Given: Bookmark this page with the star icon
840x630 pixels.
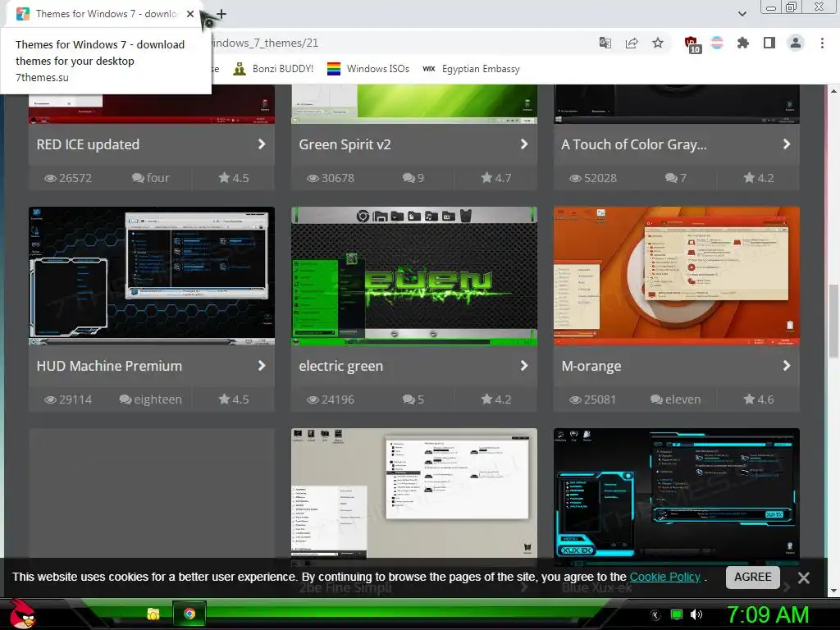Looking at the screenshot, I should pos(658,43).
